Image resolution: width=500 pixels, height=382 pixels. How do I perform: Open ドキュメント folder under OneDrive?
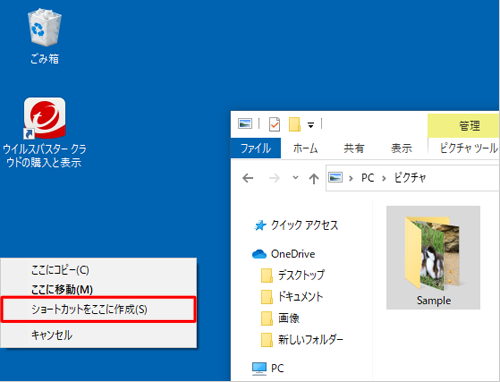click(301, 296)
